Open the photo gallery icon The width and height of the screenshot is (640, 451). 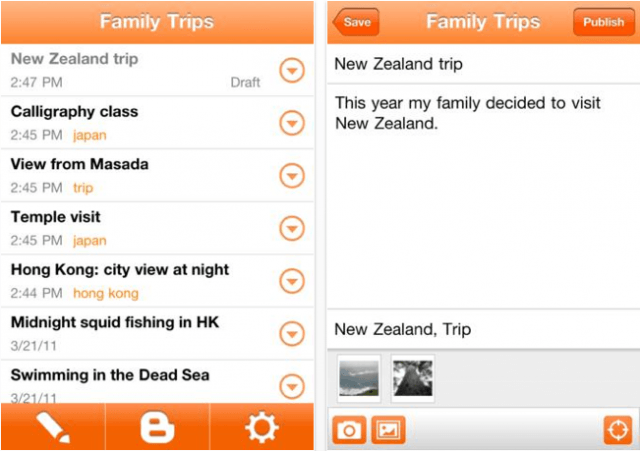pyautogui.click(x=388, y=430)
